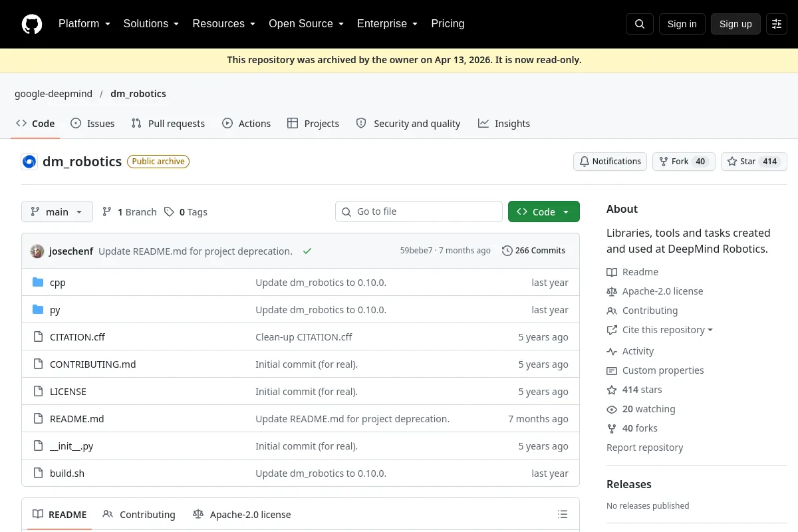Click the scale icon by Apache-2.0 license
Image resolution: width=798 pixels, height=532 pixels.
[x=612, y=291]
